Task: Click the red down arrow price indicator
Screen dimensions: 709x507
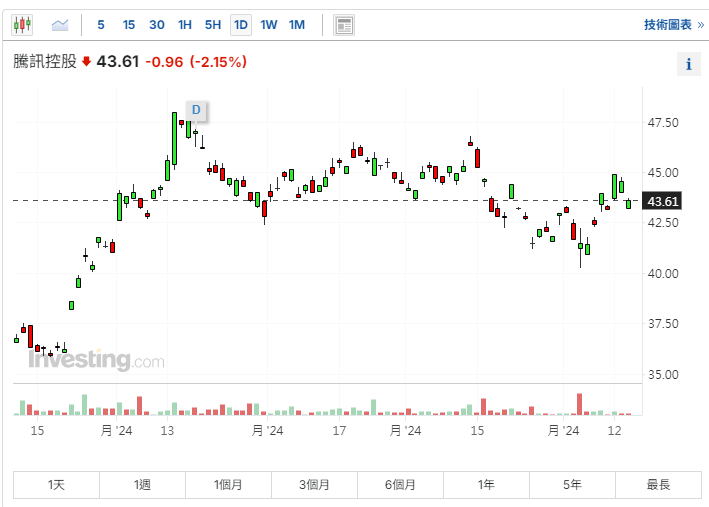Action: [x=86, y=62]
